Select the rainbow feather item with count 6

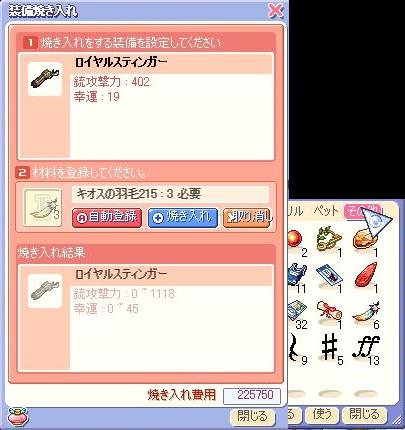point(366,313)
